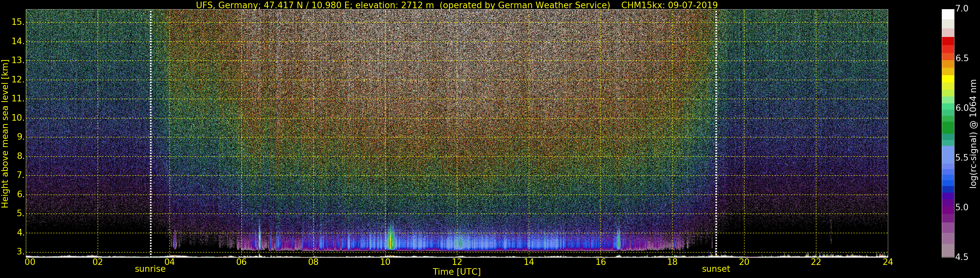This screenshot has width=980, height=278.
Task: Click the "3." height tick label
Action: 20,252
